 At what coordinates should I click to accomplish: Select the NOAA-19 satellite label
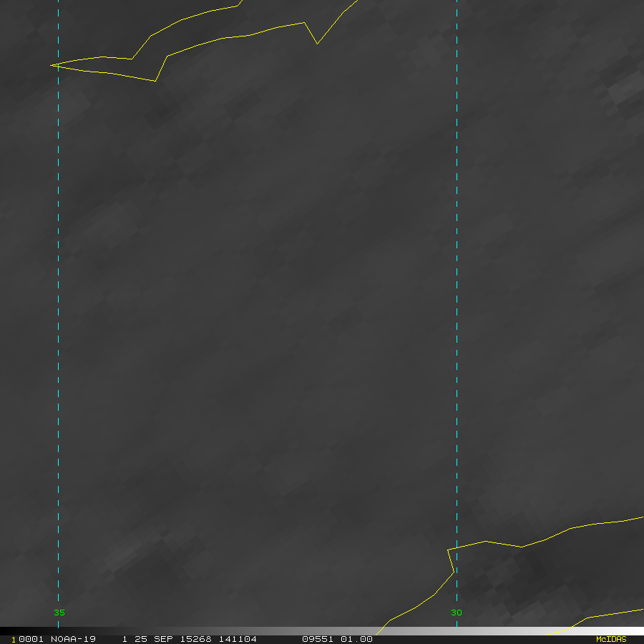pyautogui.click(x=73, y=639)
